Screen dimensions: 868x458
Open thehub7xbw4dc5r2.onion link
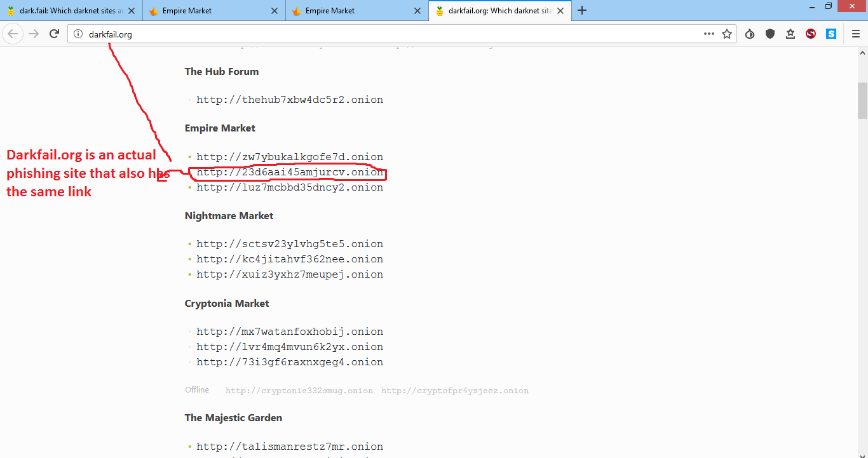(290, 100)
